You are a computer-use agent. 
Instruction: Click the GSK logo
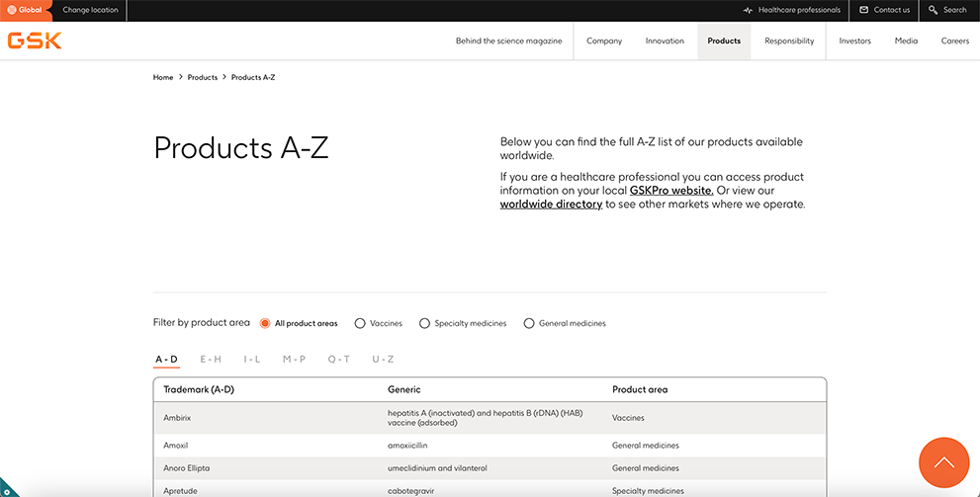point(35,41)
